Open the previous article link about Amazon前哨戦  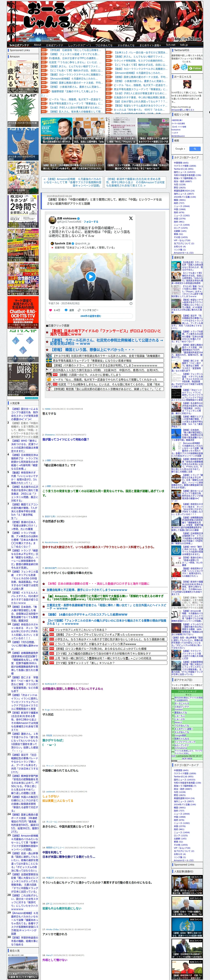click(72, 182)
